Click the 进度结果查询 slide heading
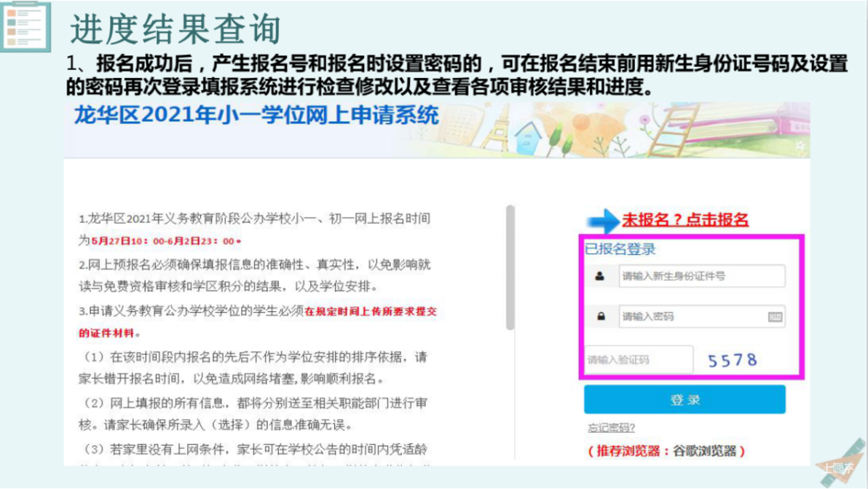The width and height of the screenshot is (868, 489). (x=175, y=29)
